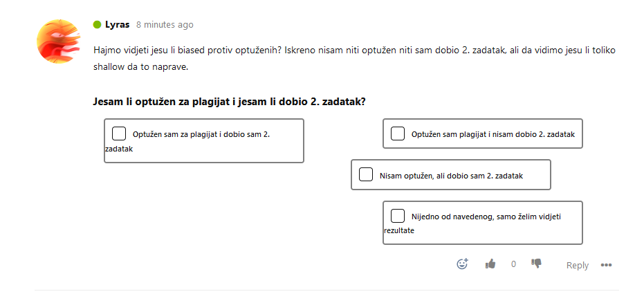The height and width of the screenshot is (294, 644).
Task: Click the vote count showing 0
Action: [x=513, y=264]
